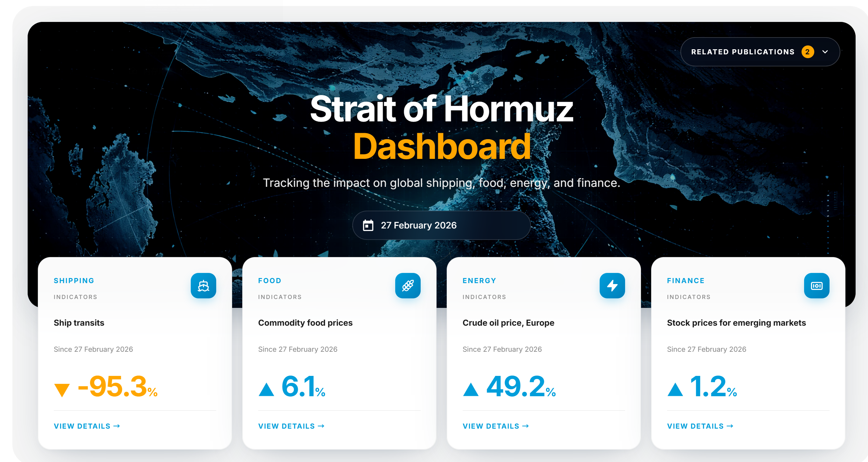Open View Details for Food
Screen dimensions: 868x462
(291, 426)
